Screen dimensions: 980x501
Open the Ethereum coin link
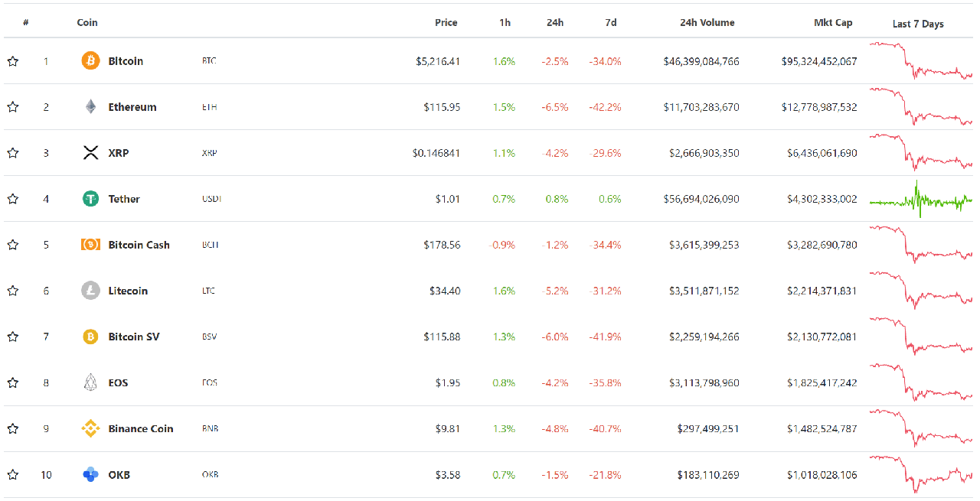coord(132,107)
